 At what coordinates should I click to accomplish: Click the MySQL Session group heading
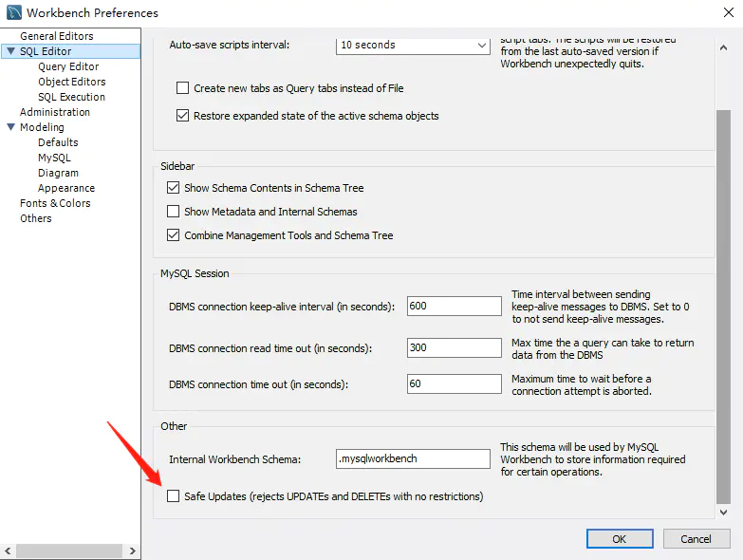(195, 273)
